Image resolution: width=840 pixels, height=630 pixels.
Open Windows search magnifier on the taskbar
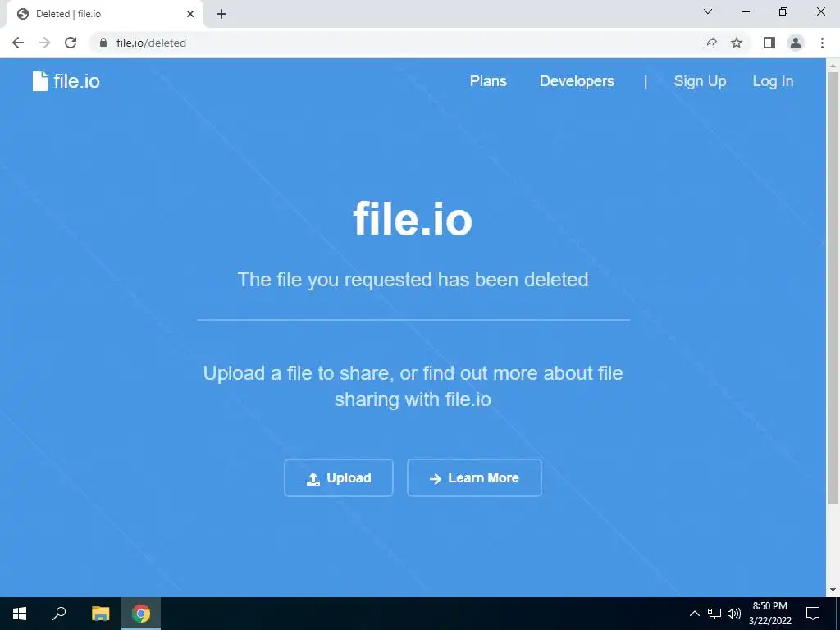click(59, 614)
